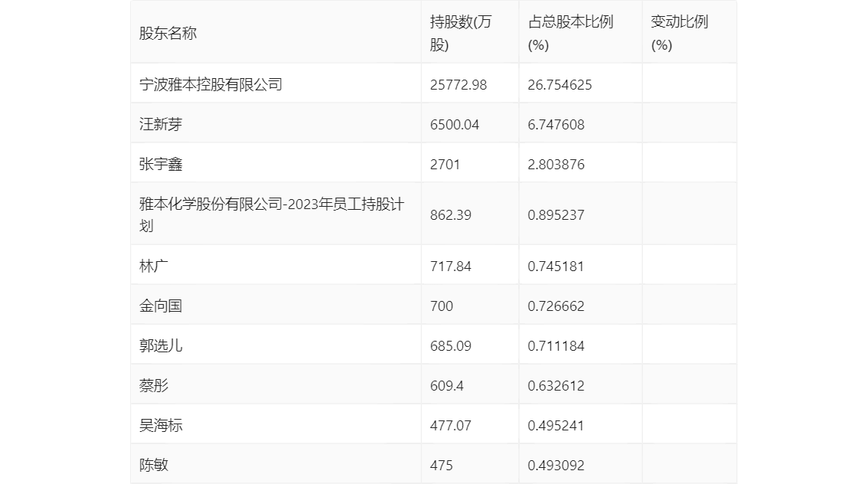
Task: Select 雅本化学股份有限公司-2023年员工持股计划 row name
Action: (272, 215)
